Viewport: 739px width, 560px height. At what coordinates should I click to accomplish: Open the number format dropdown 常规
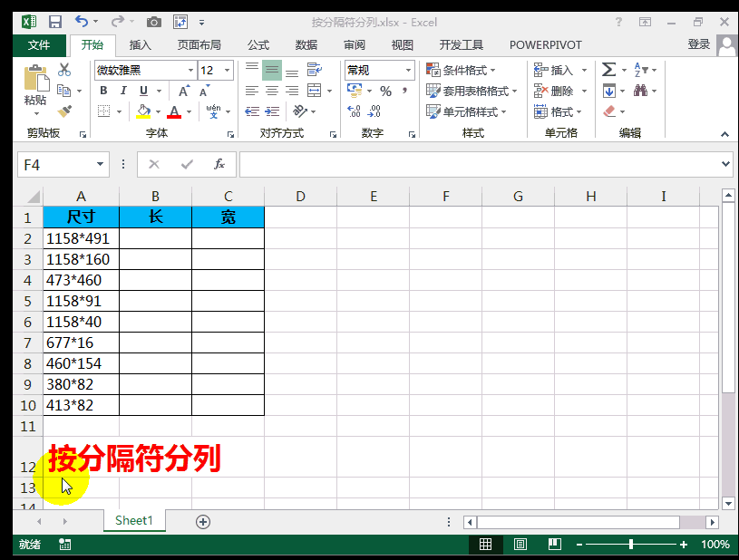point(408,70)
